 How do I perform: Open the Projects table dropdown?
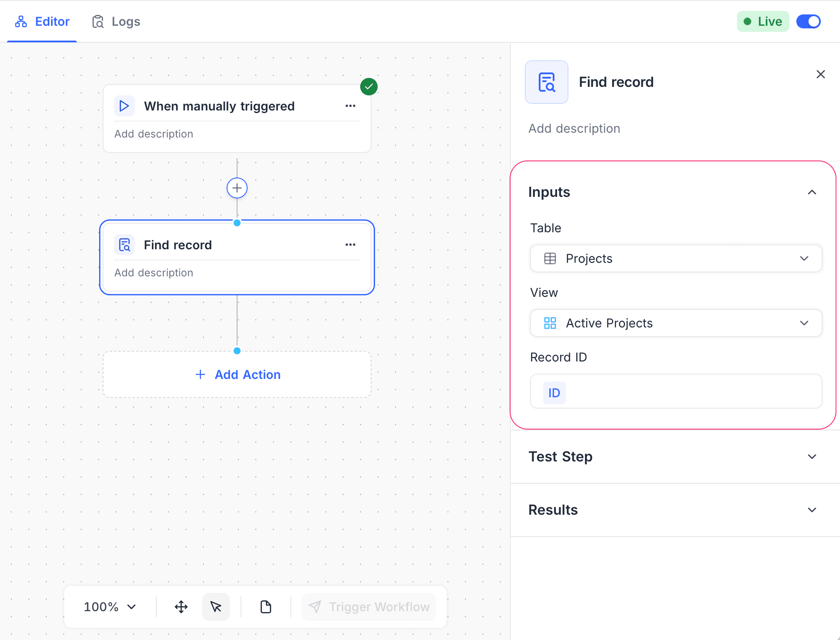click(x=804, y=258)
